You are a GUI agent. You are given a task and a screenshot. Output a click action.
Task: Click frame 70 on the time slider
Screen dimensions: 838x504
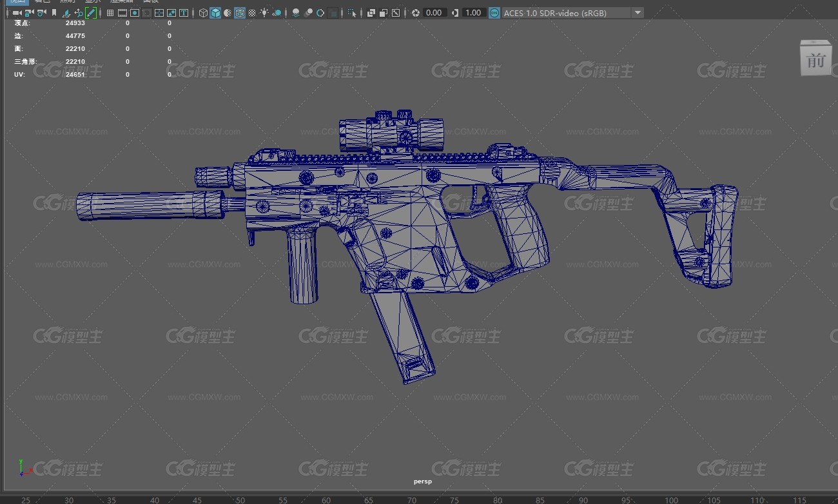click(x=412, y=499)
